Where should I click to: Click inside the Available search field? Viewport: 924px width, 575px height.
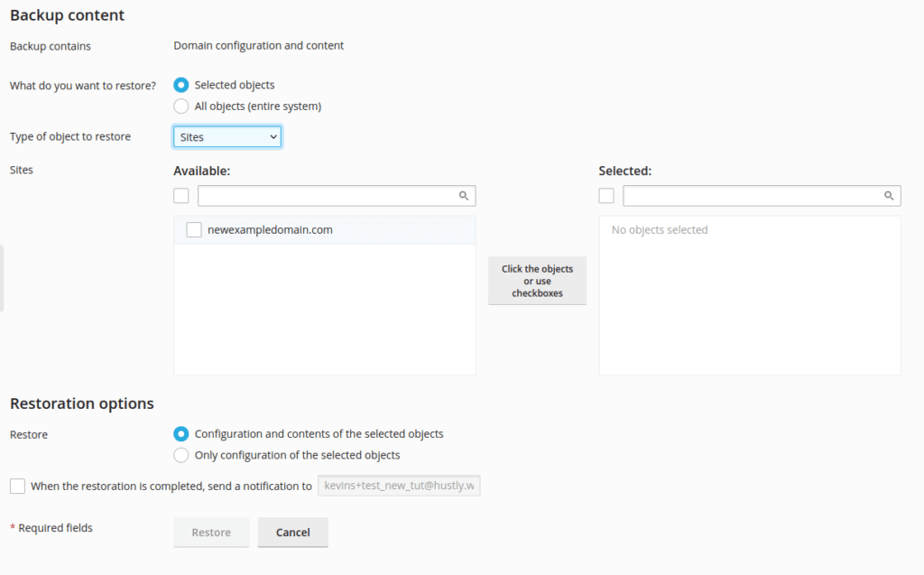[x=334, y=195]
